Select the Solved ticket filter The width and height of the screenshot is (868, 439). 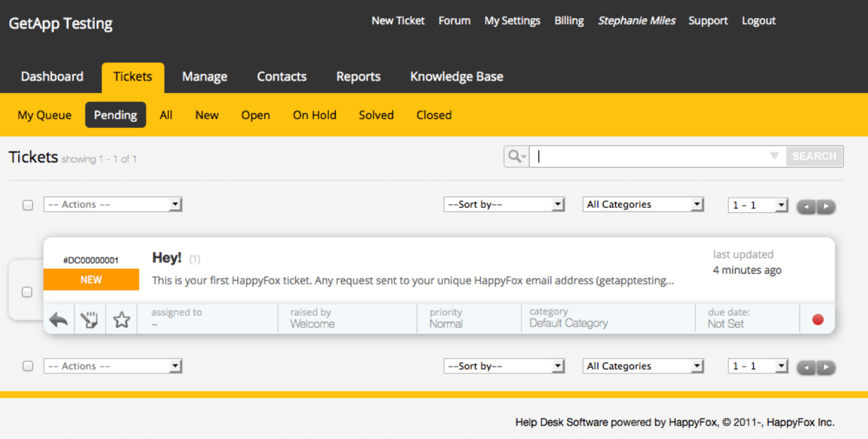[376, 115]
